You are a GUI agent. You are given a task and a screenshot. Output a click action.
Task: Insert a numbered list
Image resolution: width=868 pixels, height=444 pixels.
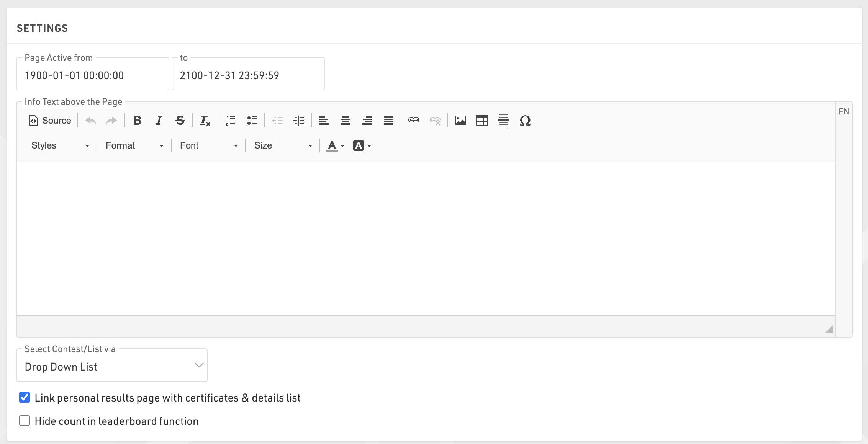[231, 121]
